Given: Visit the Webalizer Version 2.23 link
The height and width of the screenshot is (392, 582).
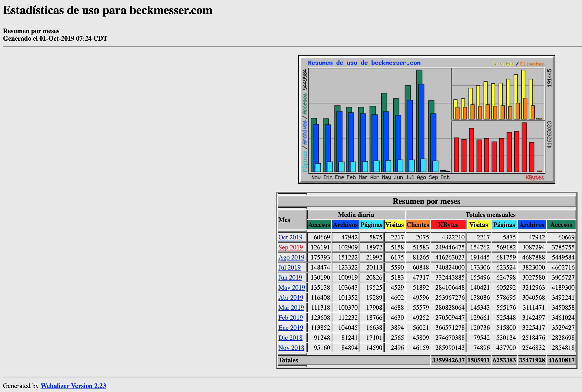Looking at the screenshot, I should tap(73, 386).
